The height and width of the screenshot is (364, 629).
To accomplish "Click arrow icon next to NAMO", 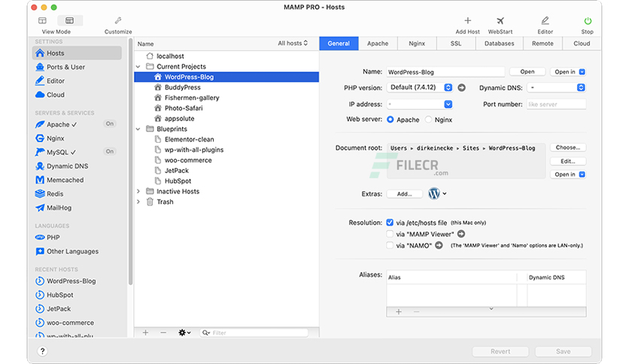I will click(x=439, y=245).
